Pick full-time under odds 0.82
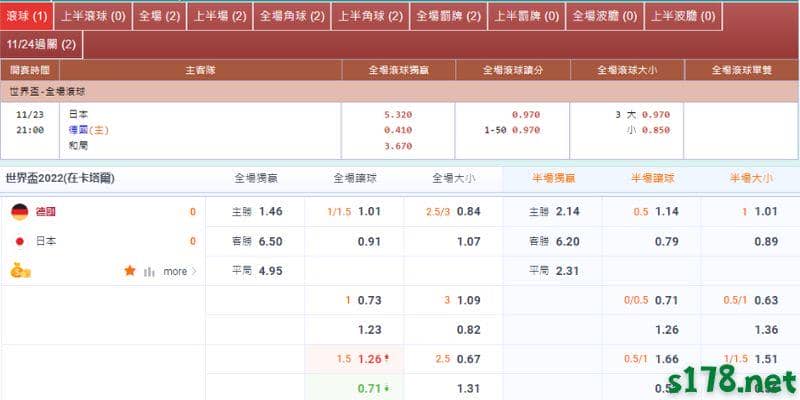Viewport: 800px width, 400px height. click(x=468, y=330)
